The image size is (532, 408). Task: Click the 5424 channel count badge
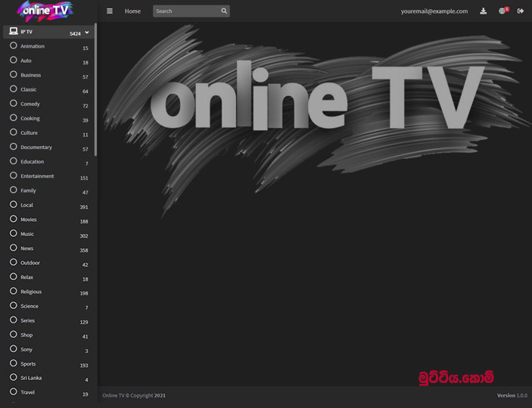(75, 33)
